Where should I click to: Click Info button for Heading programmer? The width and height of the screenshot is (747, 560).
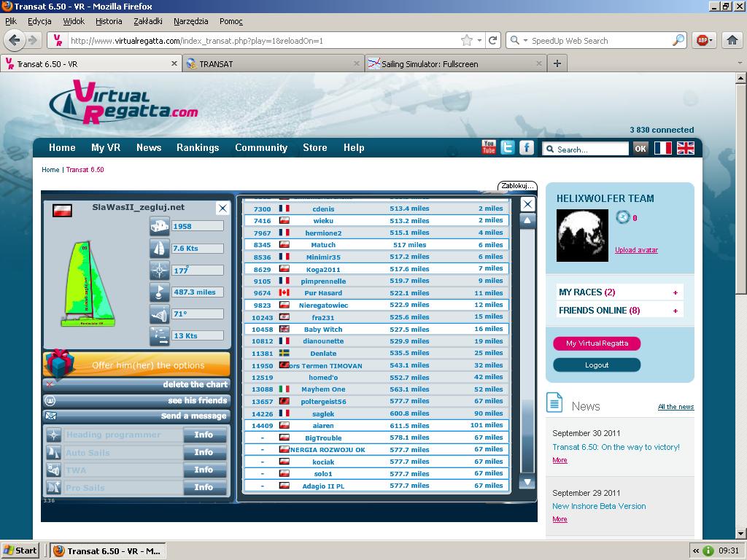[204, 435]
